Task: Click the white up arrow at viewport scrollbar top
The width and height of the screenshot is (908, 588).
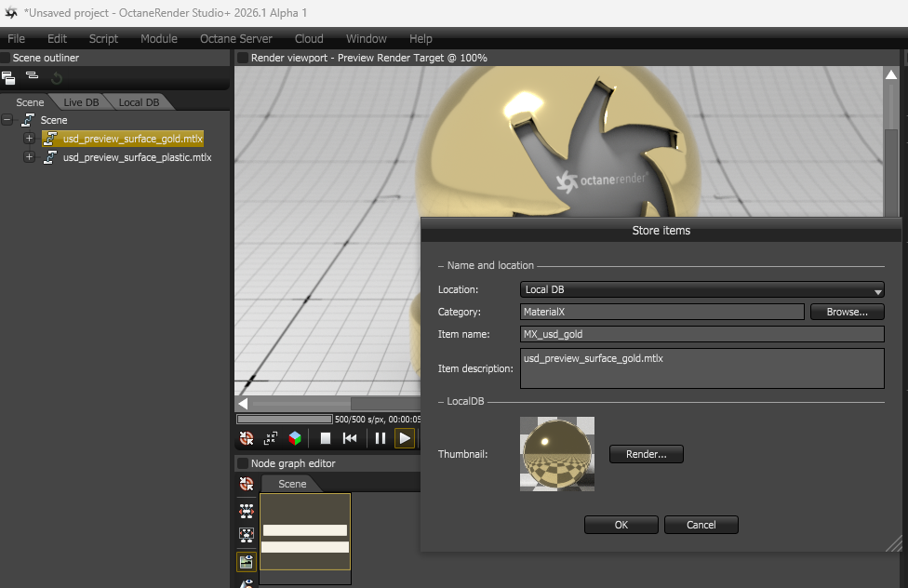Action: (891, 74)
